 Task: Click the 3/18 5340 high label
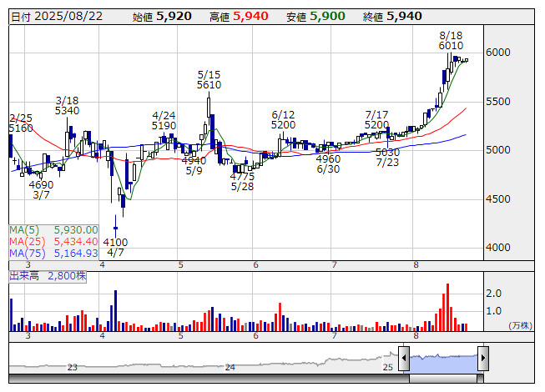click(67, 105)
